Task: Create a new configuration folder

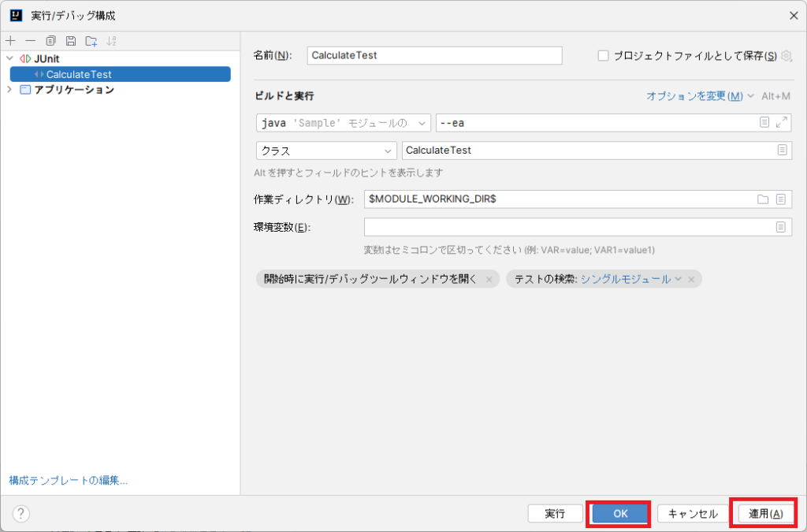Action: point(91,41)
